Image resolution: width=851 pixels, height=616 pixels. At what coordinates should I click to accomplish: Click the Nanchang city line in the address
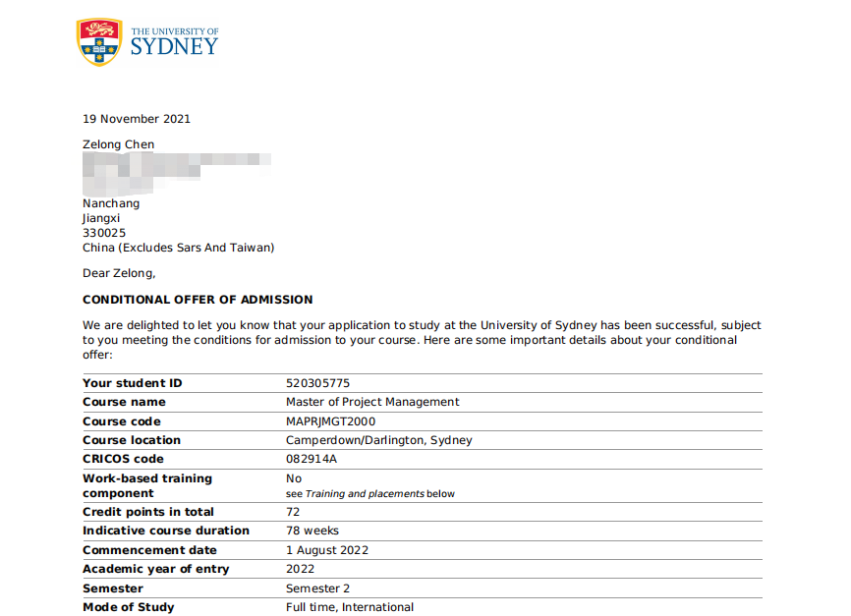pos(111,203)
